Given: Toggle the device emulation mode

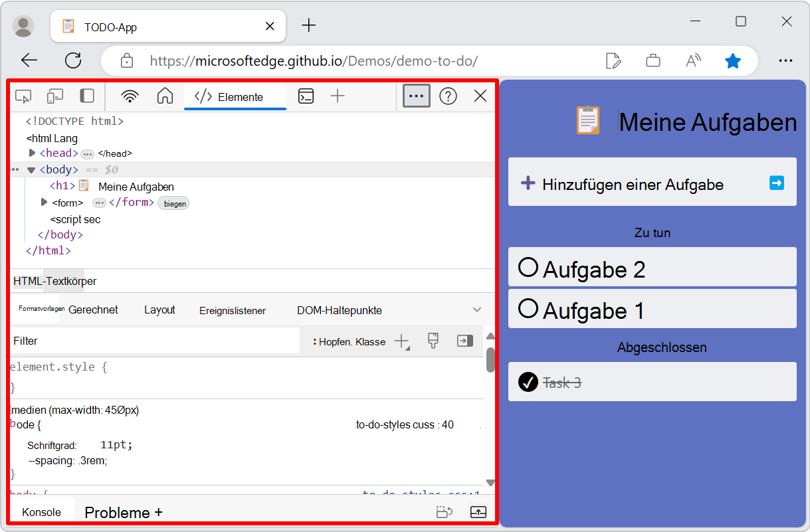Looking at the screenshot, I should 55,96.
